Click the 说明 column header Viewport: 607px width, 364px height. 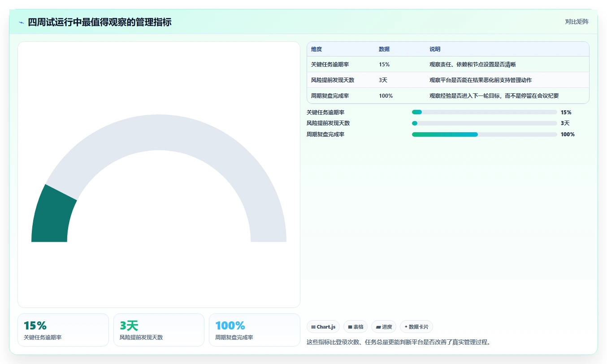pyautogui.click(x=435, y=49)
